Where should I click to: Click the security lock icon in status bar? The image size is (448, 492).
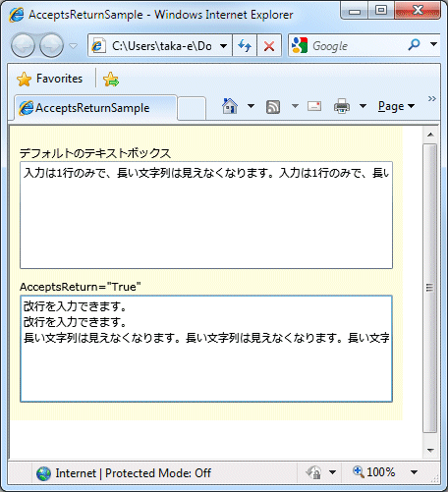click(313, 472)
